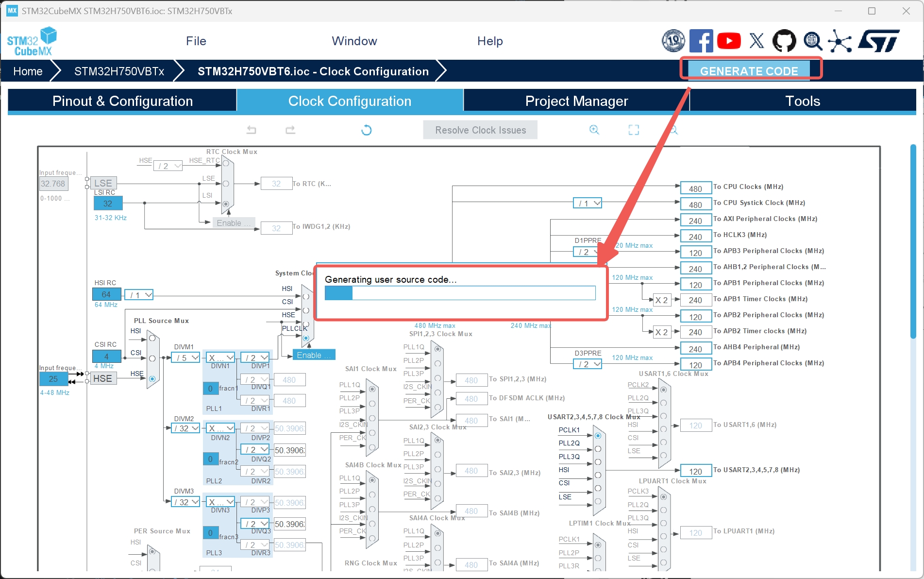Open DIVM3 /32 dropdown
This screenshot has height=579, width=924.
point(185,502)
